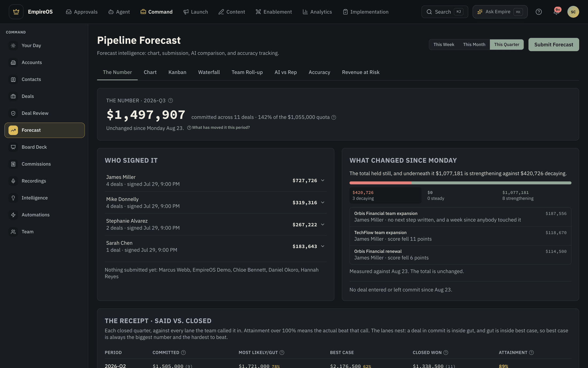Click the Contacts sidebar icon
This screenshot has width=588, height=368.
click(x=13, y=79)
